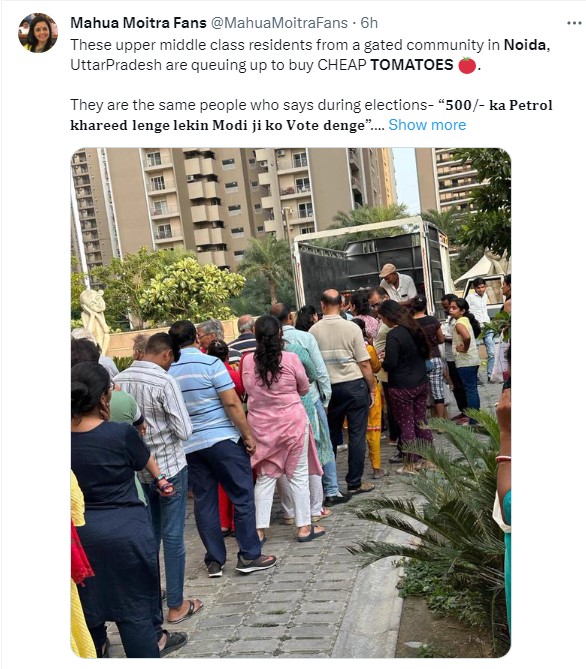Click the tomato emoji in tweet
The width and height of the screenshot is (586, 669).
click(467, 65)
